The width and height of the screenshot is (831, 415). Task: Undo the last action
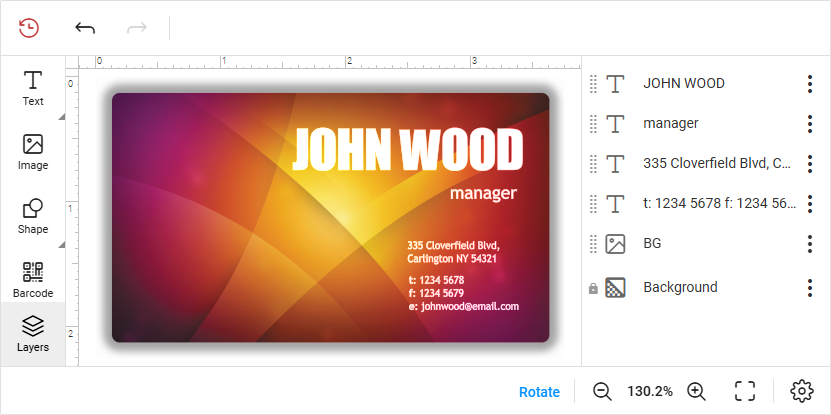[x=85, y=28]
